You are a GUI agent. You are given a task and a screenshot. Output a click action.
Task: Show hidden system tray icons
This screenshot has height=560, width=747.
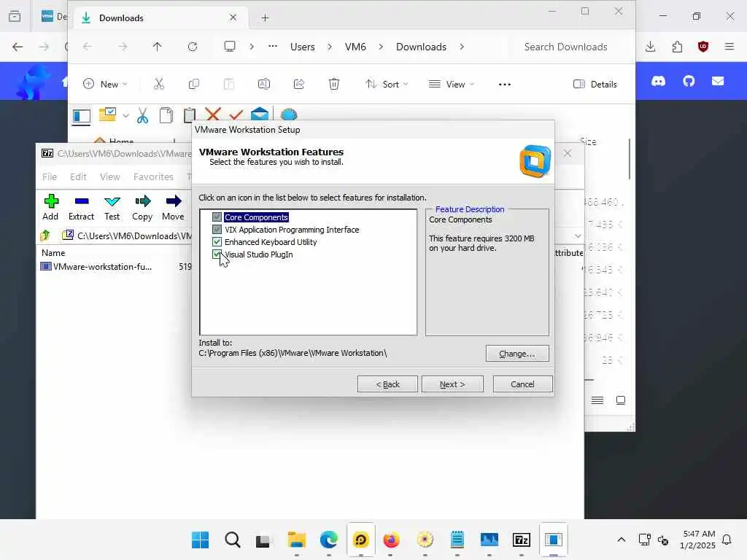click(622, 540)
